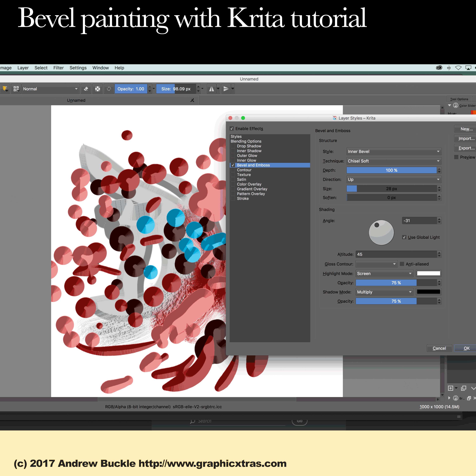This screenshot has height=476, width=476.
Task: Click the Creative Cloud menu bar icon
Action: click(439, 68)
